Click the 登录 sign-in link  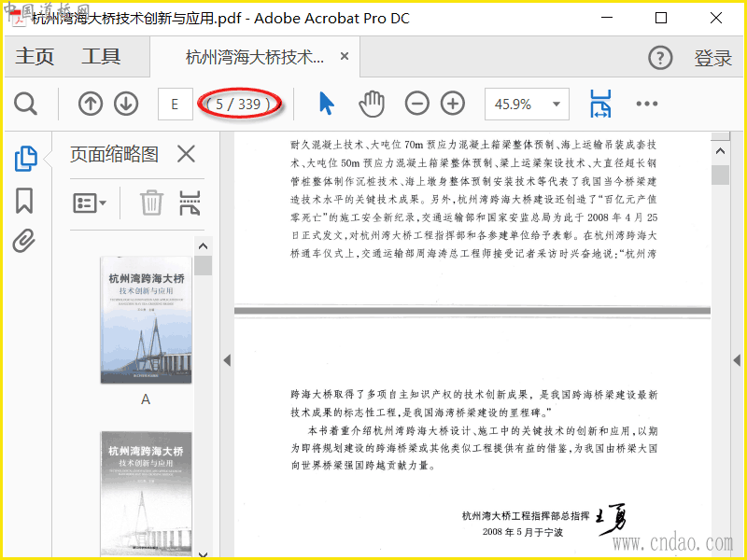tap(712, 58)
